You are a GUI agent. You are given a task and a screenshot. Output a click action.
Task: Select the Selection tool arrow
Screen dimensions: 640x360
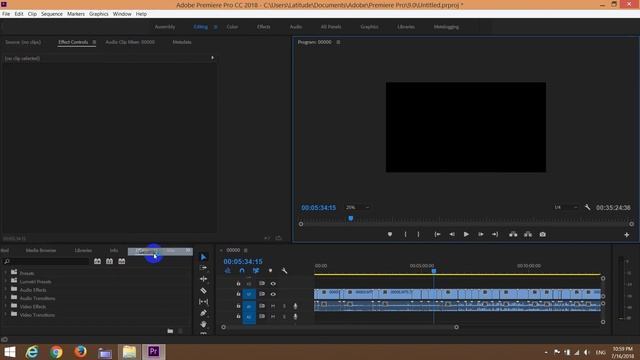[203, 257]
